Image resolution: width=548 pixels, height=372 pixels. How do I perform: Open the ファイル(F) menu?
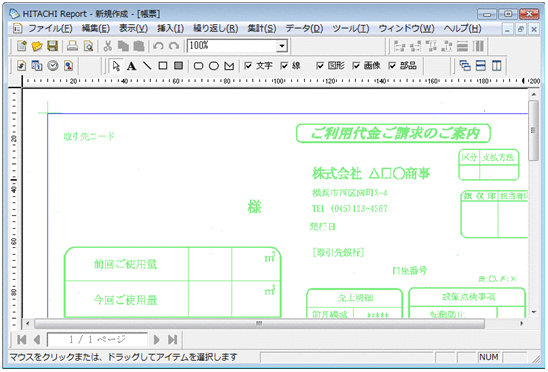[x=50, y=28]
